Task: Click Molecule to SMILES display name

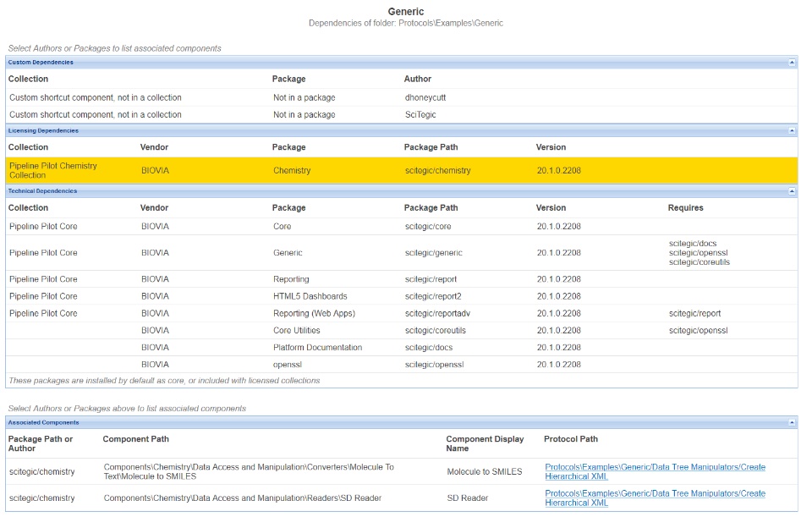Action: (x=484, y=472)
